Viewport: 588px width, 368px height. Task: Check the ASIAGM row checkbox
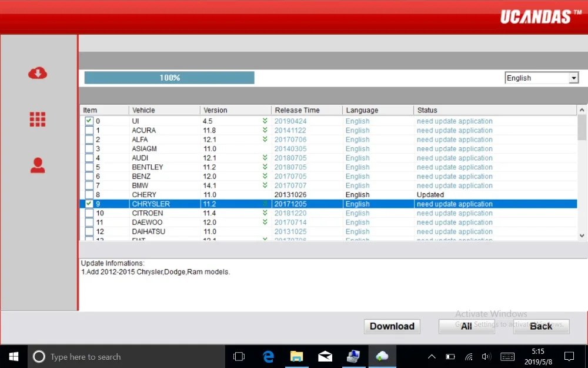tap(89, 149)
